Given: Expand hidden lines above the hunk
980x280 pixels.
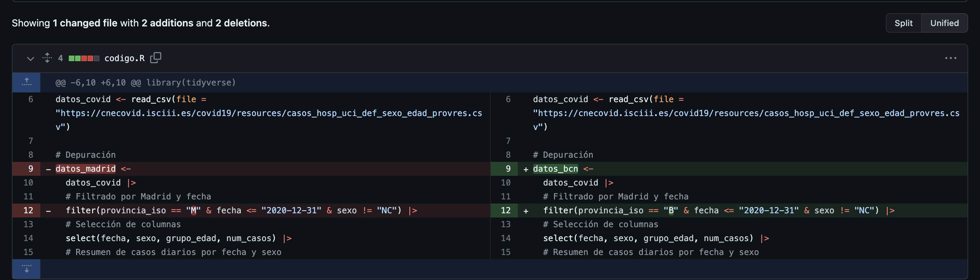Looking at the screenshot, I should click(26, 82).
